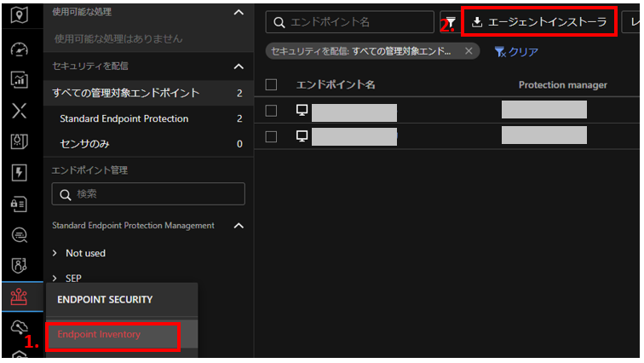Select Endpoint Inventory menu item
This screenshot has height=363, width=644.
[99, 334]
